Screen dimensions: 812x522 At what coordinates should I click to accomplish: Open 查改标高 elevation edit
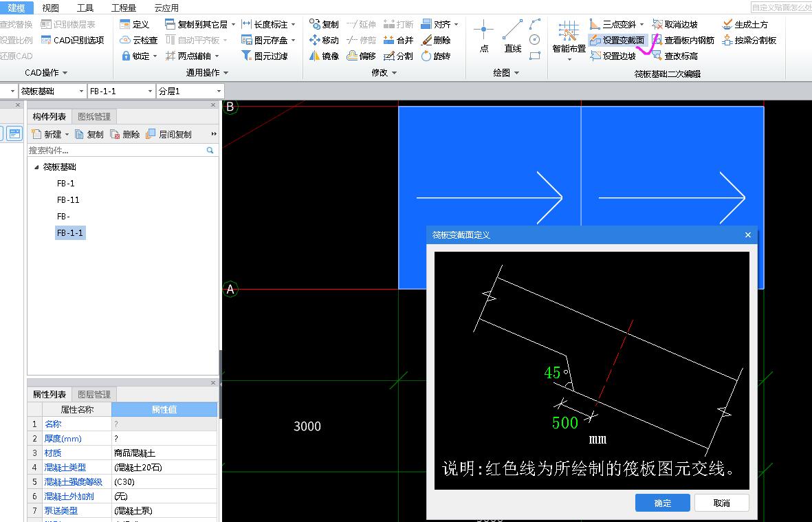tap(675, 56)
